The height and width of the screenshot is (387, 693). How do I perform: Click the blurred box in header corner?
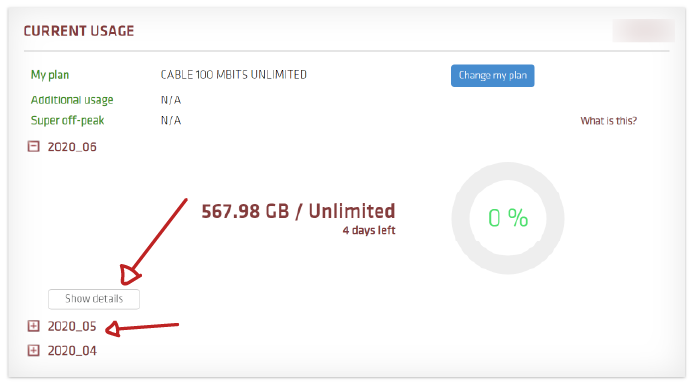644,30
